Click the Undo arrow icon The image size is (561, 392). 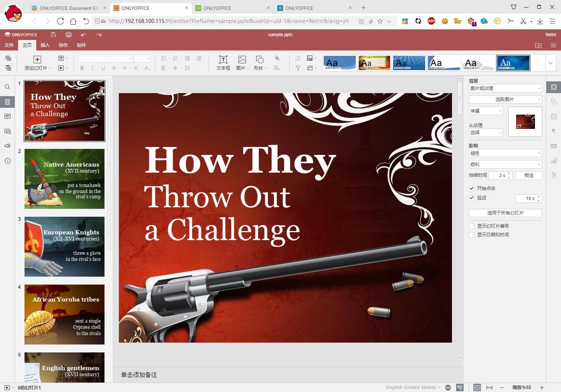(x=83, y=35)
